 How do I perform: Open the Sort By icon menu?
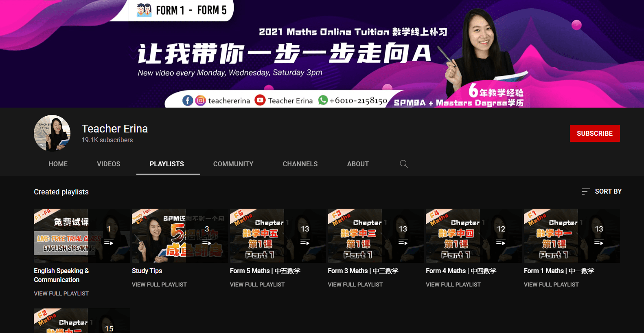(586, 191)
